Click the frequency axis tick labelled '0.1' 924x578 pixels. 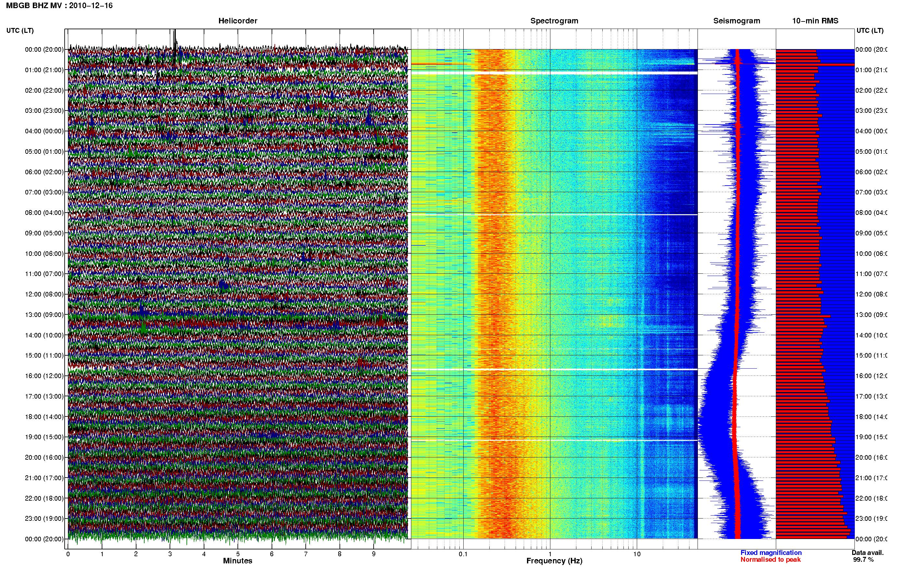tap(463, 554)
